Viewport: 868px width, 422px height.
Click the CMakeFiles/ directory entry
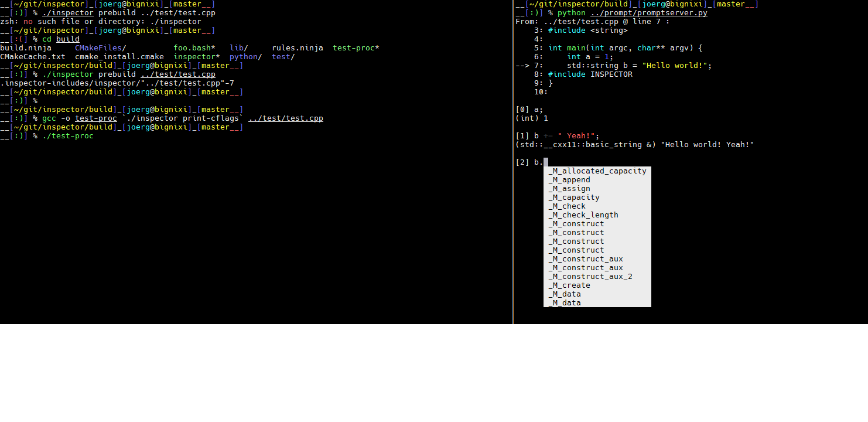point(101,48)
